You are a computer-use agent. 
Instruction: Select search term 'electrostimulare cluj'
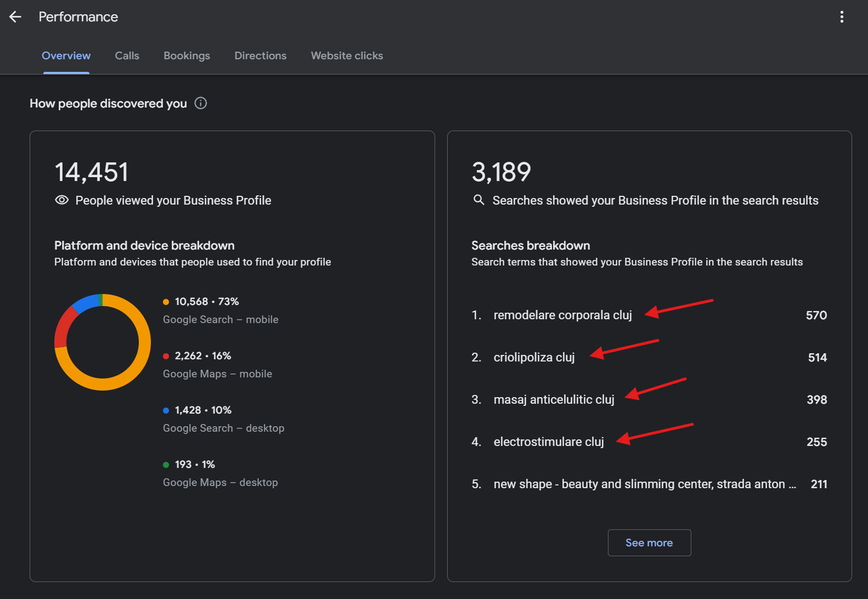[549, 442]
